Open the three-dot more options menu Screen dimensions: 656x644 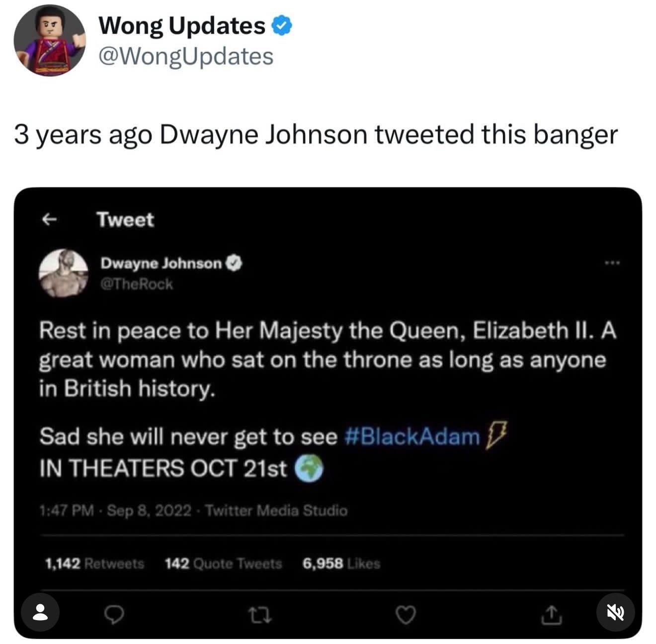(612, 262)
